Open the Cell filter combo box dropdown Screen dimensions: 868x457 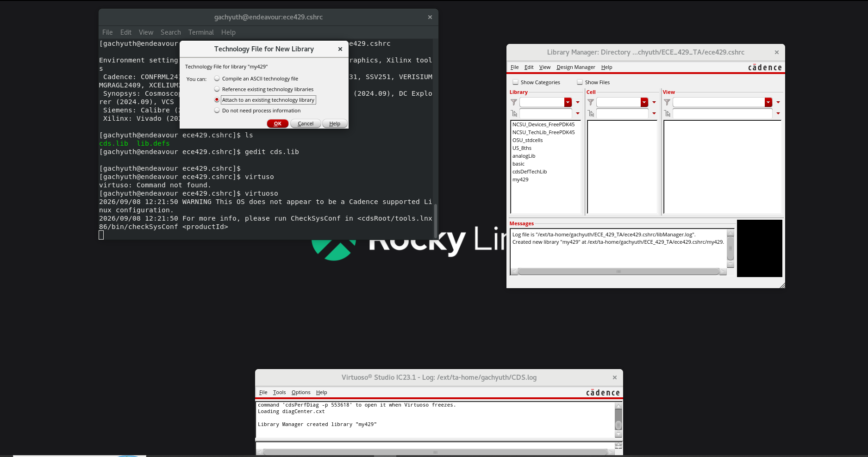click(x=644, y=102)
